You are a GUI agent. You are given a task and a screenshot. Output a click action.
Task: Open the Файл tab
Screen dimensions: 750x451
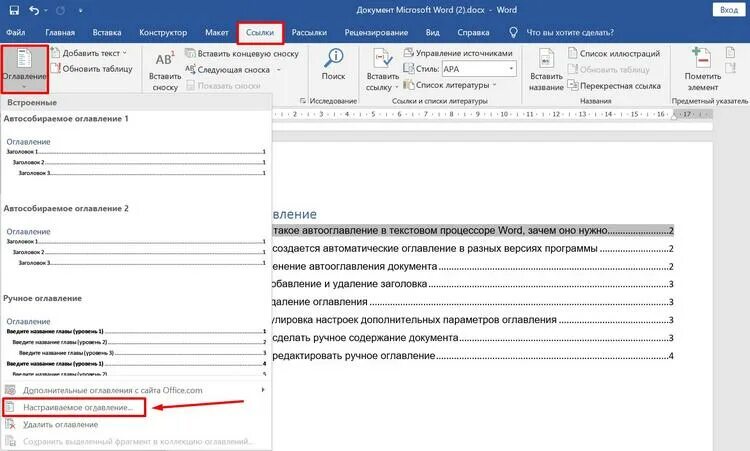16,33
